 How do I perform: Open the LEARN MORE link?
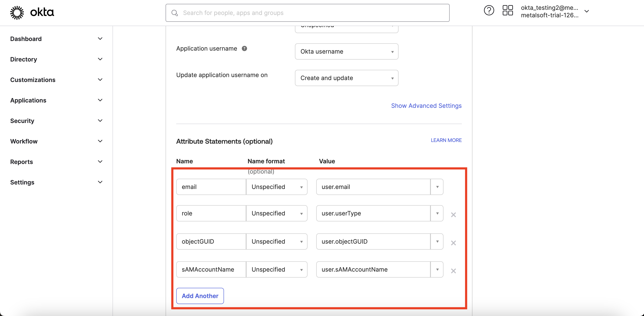446,140
